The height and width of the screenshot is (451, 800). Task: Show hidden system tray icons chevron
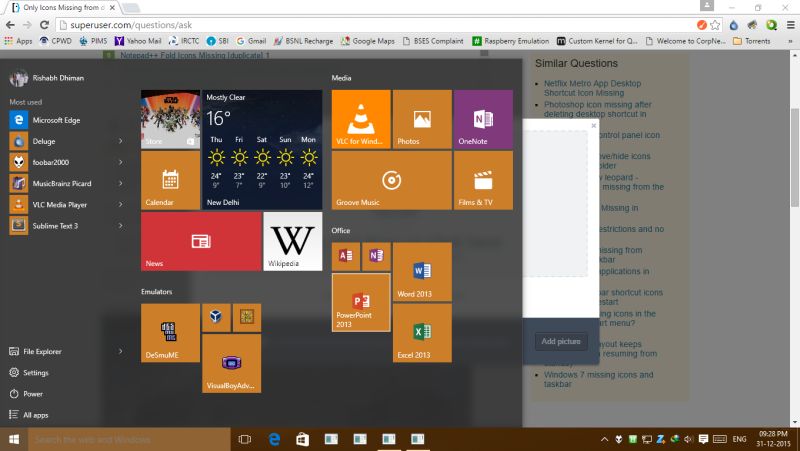[605, 439]
